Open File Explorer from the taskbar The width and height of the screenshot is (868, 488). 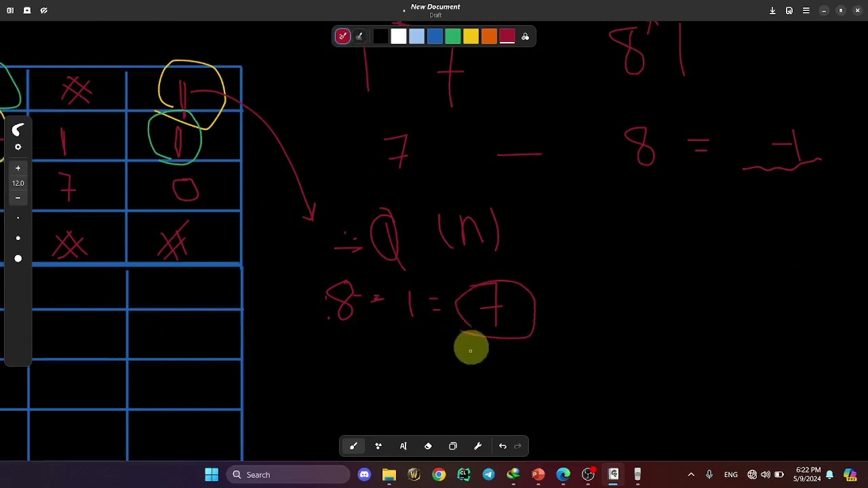click(389, 474)
